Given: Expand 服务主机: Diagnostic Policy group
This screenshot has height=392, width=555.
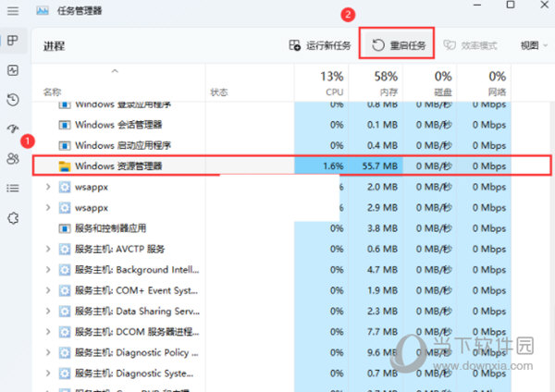Looking at the screenshot, I should click(48, 352).
